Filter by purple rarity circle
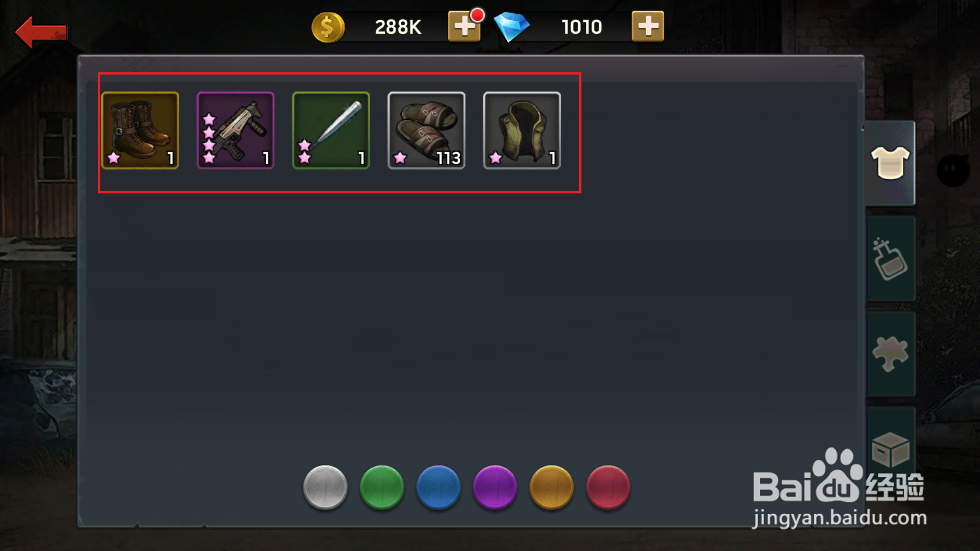Viewport: 980px width, 551px height. (495, 487)
